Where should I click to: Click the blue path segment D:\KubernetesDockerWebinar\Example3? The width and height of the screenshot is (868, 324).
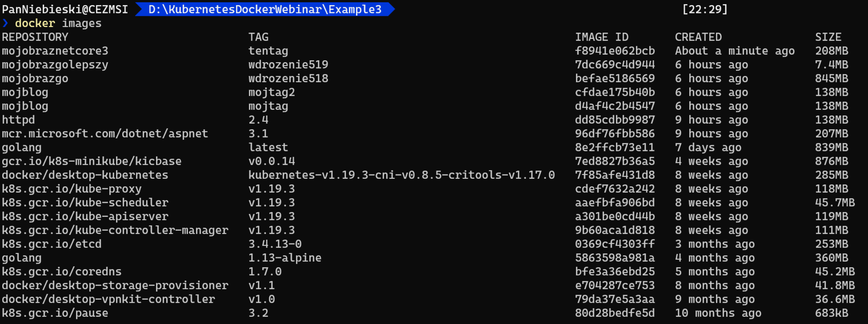[x=265, y=9]
